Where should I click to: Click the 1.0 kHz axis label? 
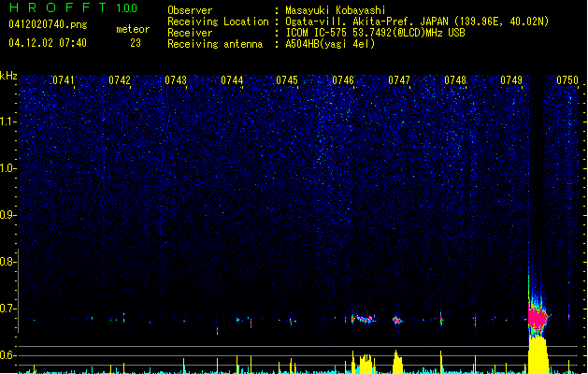(x=7, y=168)
